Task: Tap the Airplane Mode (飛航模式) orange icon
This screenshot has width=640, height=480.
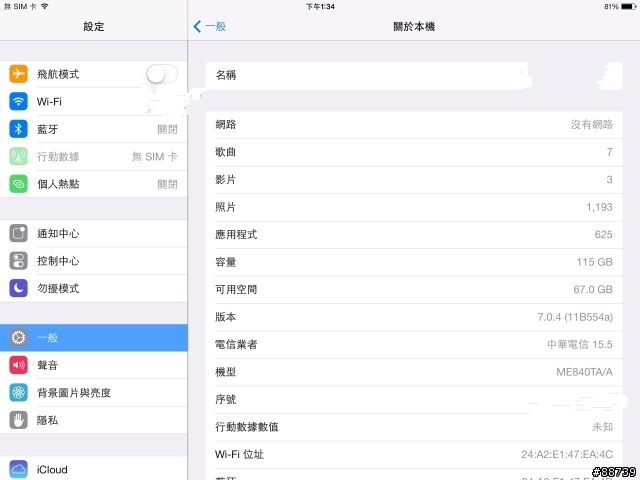Action: click(x=18, y=74)
